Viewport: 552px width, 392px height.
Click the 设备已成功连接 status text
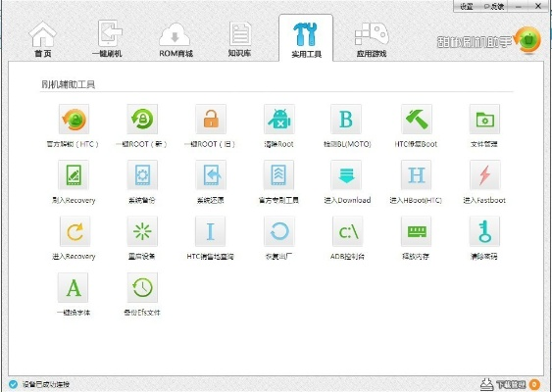46,384
